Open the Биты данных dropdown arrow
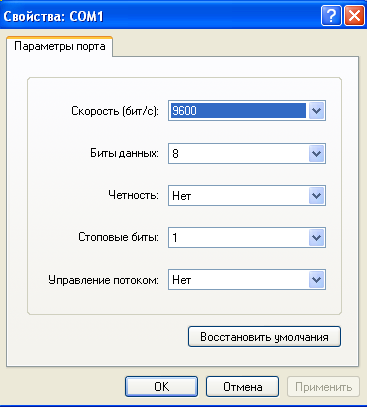Viewport: 367px width, 407px height. pyautogui.click(x=316, y=154)
